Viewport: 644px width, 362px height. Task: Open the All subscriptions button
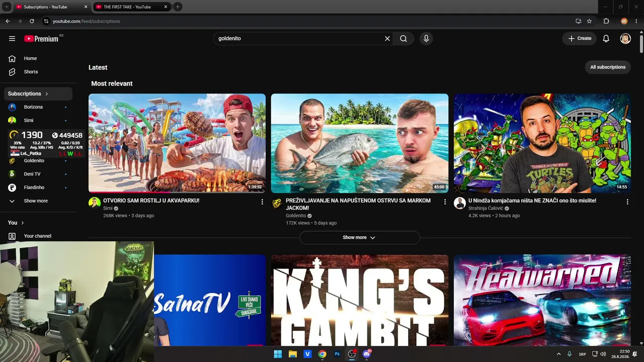pyautogui.click(x=608, y=67)
